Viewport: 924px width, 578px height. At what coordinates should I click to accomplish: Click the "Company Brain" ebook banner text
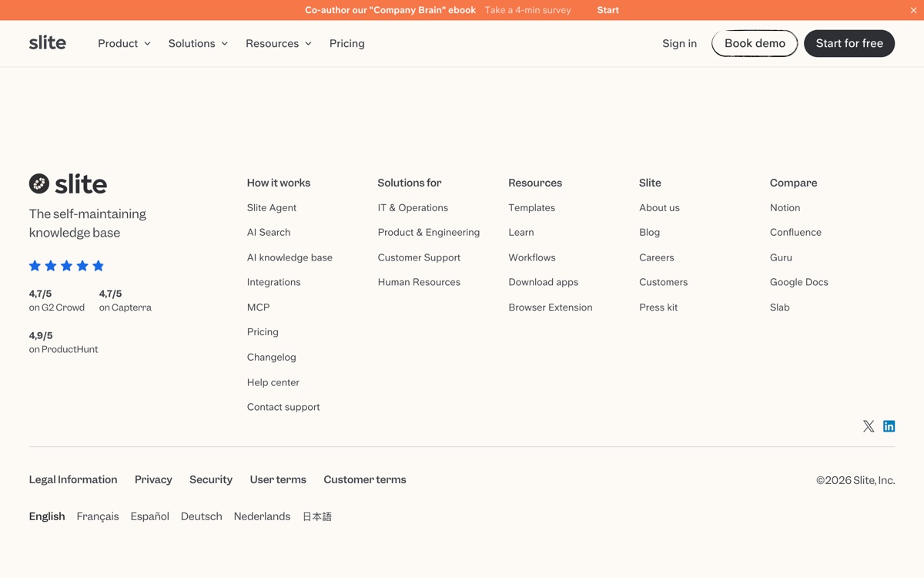coord(390,10)
